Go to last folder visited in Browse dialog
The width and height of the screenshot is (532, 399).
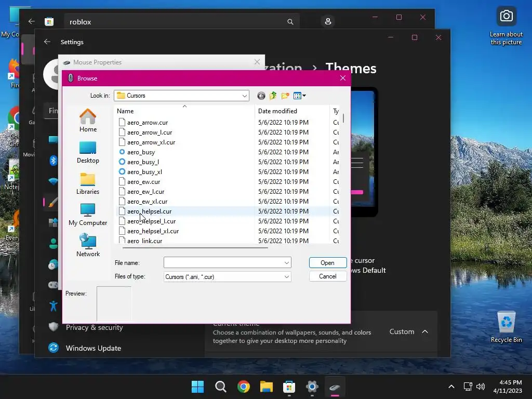[261, 96]
